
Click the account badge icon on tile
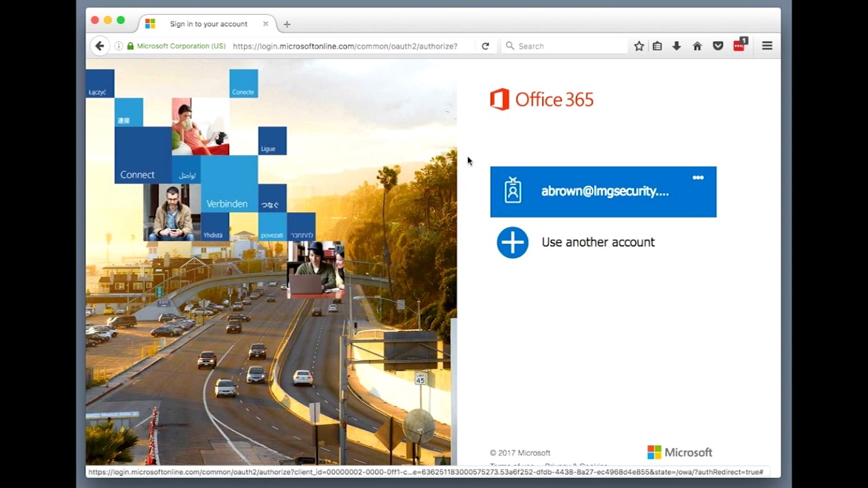pos(513,190)
